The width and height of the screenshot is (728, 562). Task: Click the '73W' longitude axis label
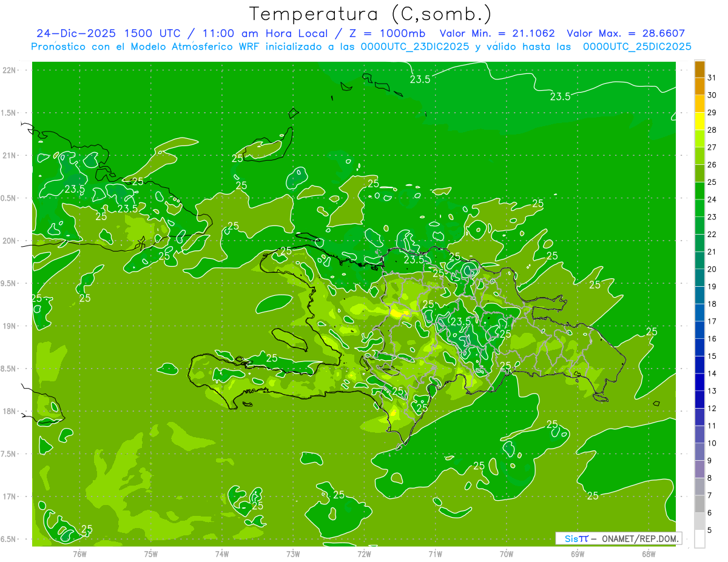(x=293, y=554)
